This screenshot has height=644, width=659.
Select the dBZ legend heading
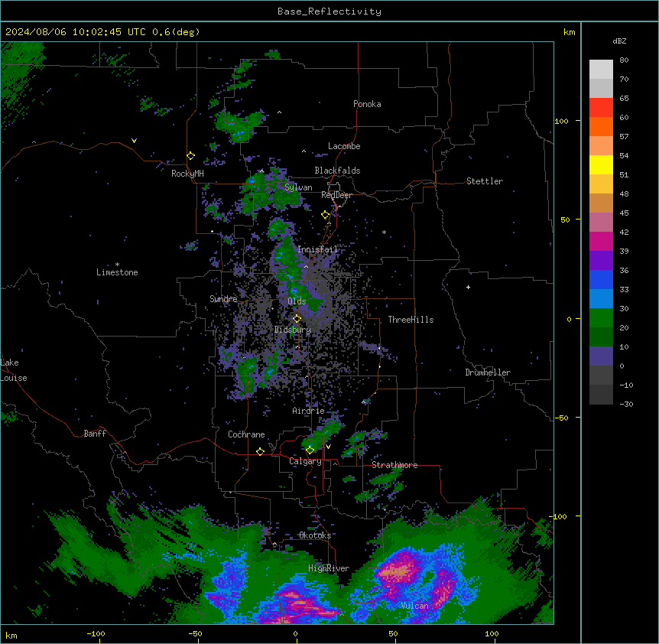(619, 41)
